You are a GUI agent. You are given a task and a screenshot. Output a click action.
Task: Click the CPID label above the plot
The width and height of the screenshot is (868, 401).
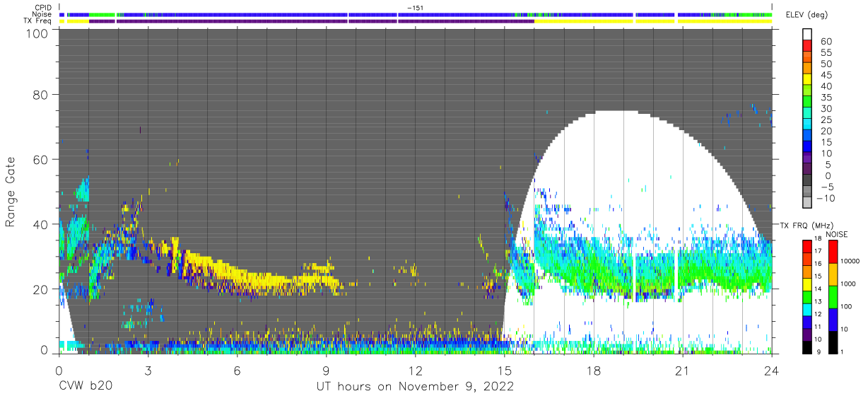pos(42,8)
